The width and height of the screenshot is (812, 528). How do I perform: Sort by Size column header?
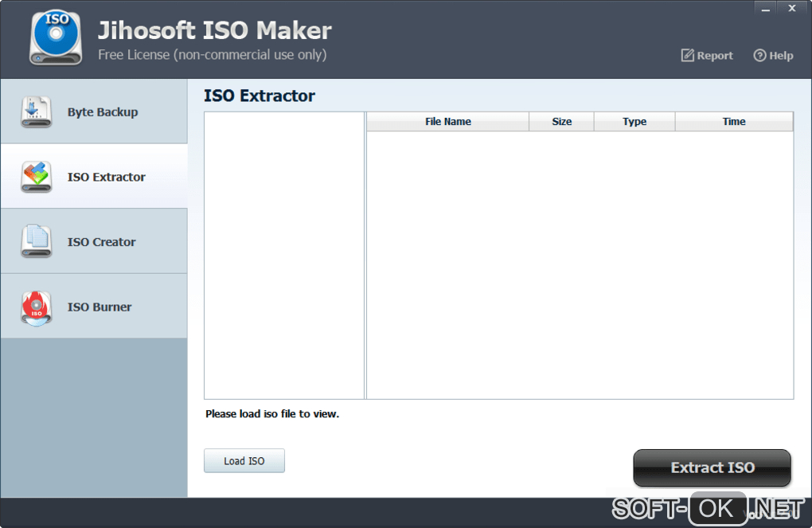tap(561, 122)
